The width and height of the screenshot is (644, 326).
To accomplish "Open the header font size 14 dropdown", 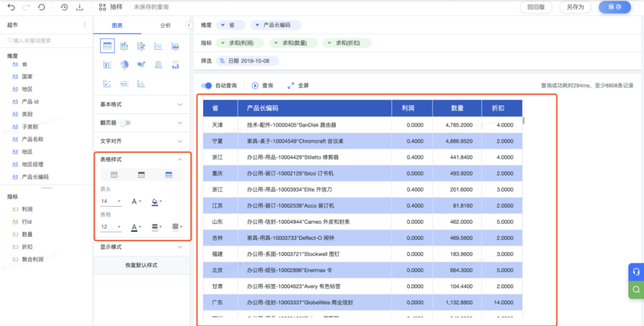I will [x=111, y=201].
